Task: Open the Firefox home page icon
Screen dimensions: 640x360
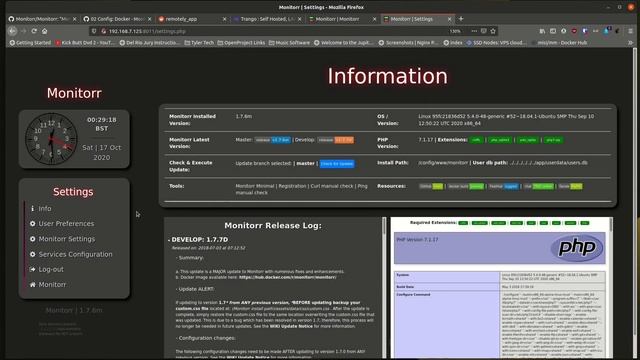Action: coord(44,31)
